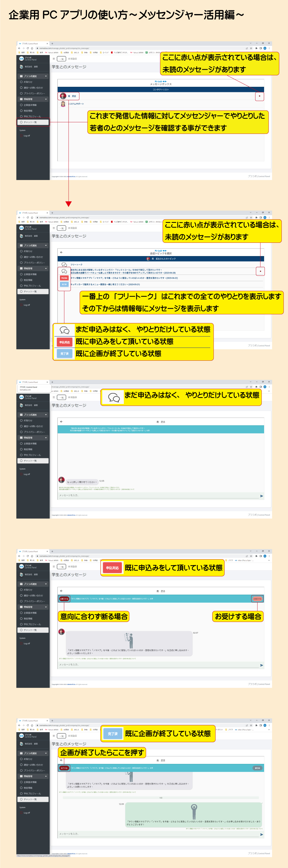Click bookmark star in browser on 完了する screen
Screen dimensions: 288x868
coord(251,725)
